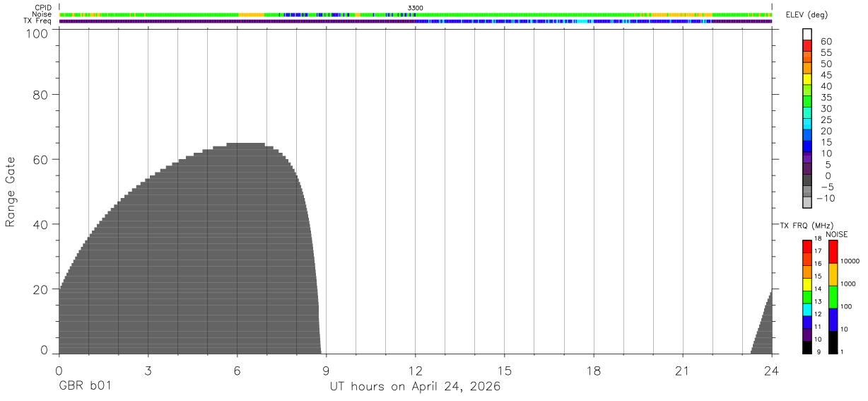Click the 80 tick on Range Gate axis
868x401 pixels.
click(x=40, y=94)
